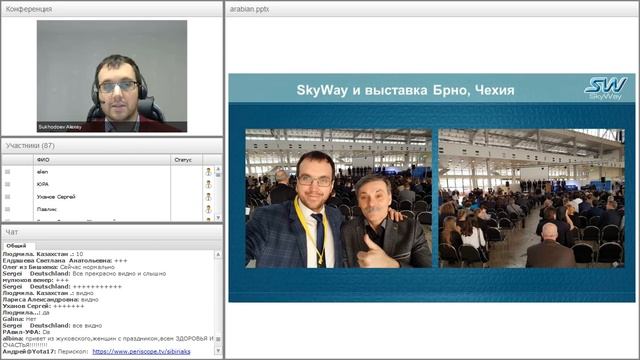Click the gray status square next to ЮРА

[7, 184]
